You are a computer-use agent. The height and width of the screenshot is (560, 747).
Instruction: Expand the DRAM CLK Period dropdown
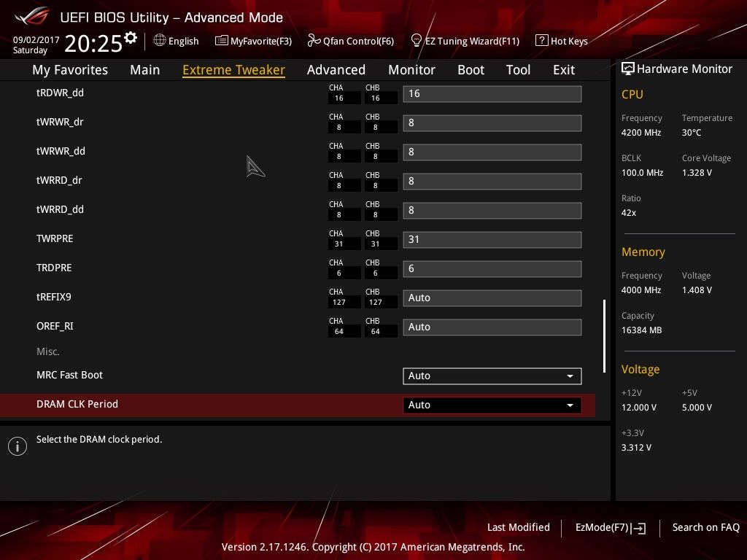492,405
